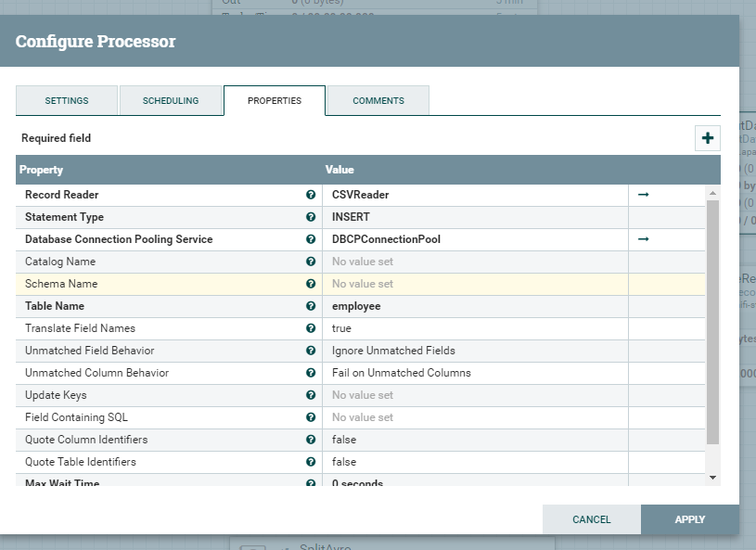Open help for Translate Field Names
Viewport: 756px width, 550px height.
[x=311, y=328]
